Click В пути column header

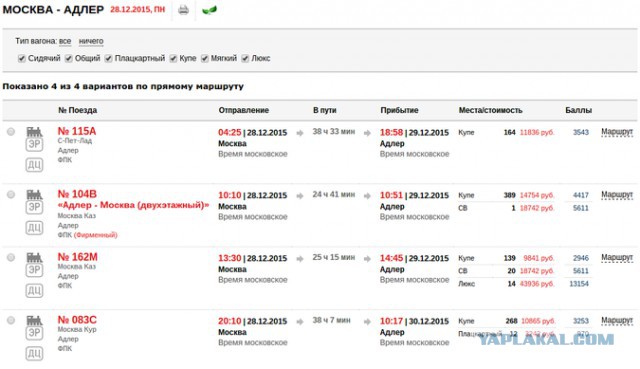pyautogui.click(x=325, y=110)
